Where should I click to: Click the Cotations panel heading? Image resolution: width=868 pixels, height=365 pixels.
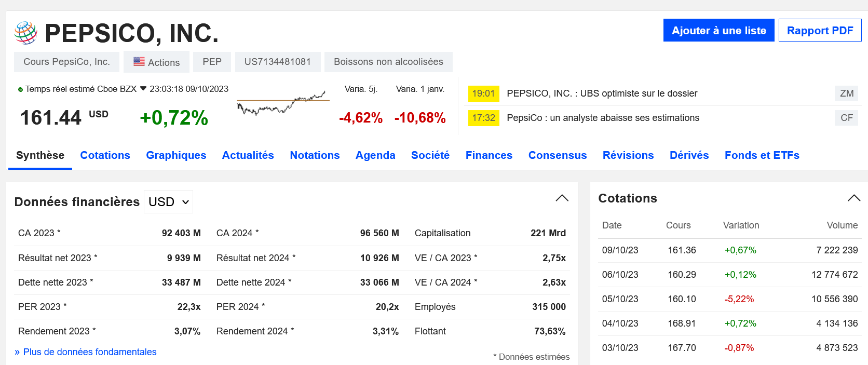click(628, 198)
